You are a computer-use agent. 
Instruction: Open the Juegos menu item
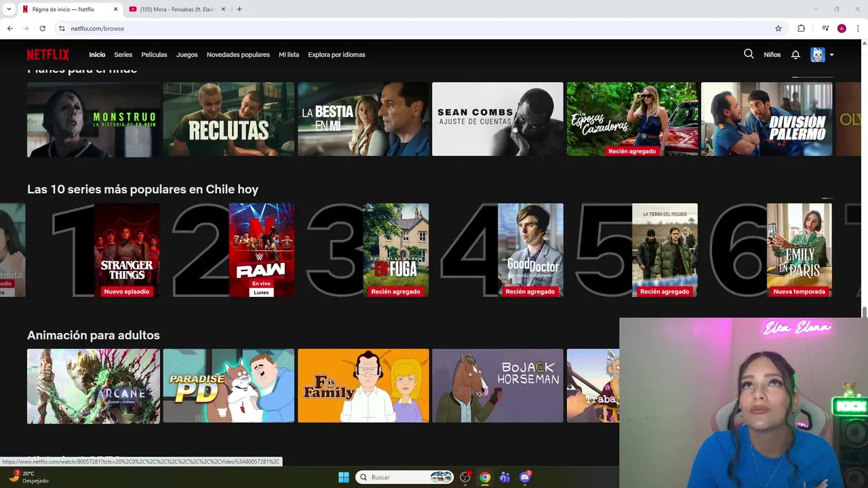[187, 54]
